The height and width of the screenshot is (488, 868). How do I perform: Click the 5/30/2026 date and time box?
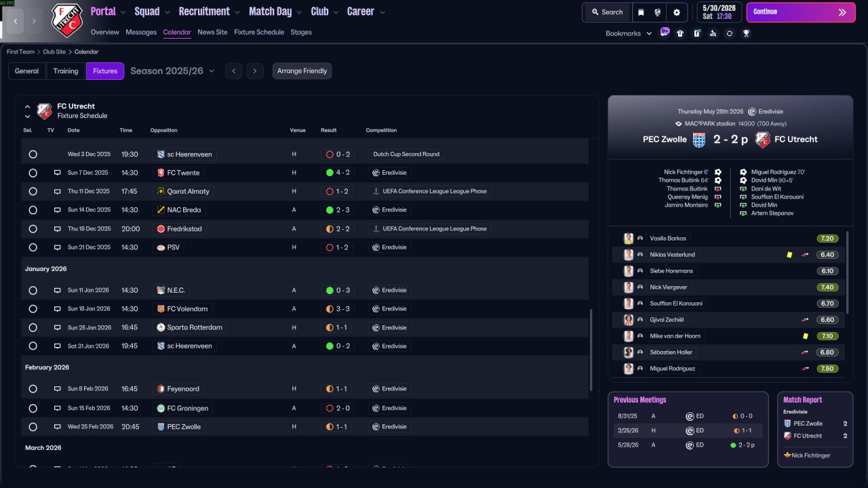click(x=719, y=12)
